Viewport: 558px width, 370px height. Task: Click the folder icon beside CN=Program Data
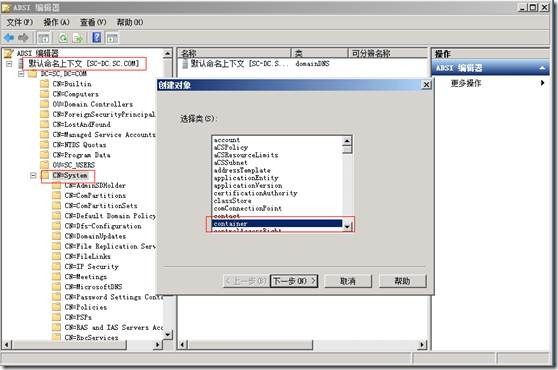coord(44,155)
